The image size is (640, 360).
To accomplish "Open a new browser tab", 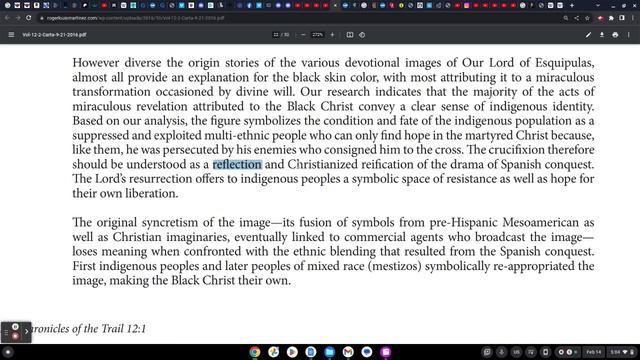I will pyautogui.click(x=572, y=5).
